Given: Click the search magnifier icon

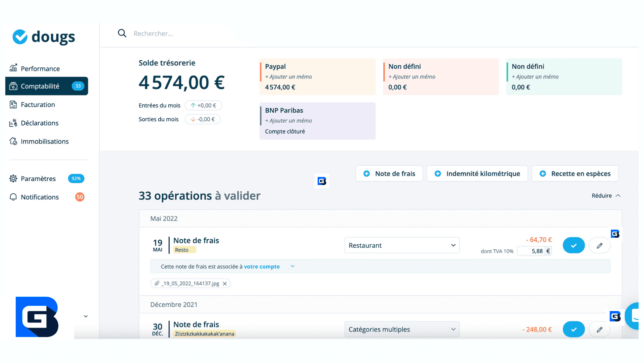Looking at the screenshot, I should (122, 33).
